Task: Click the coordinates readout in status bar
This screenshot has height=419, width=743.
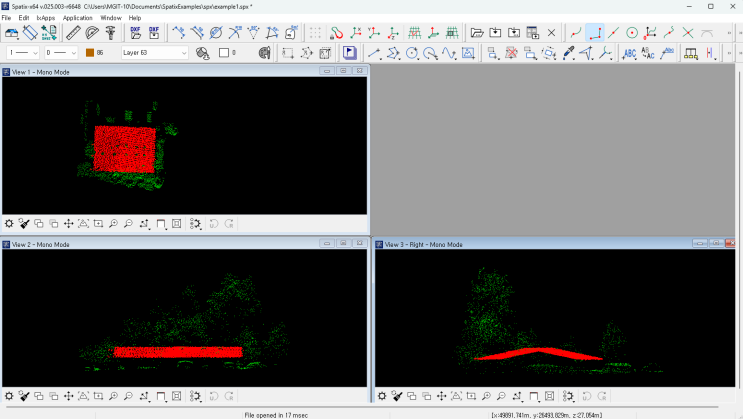Action: click(x=546, y=415)
